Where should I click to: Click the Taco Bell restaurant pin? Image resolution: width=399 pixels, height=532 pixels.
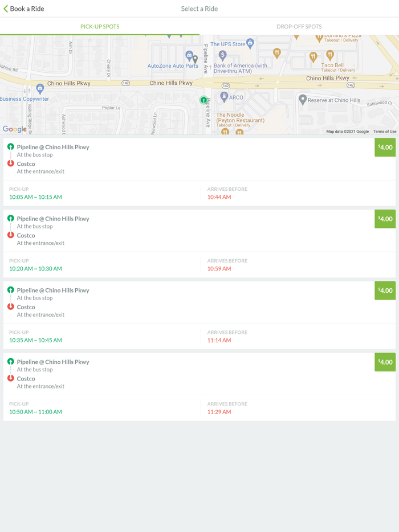[x=329, y=55]
